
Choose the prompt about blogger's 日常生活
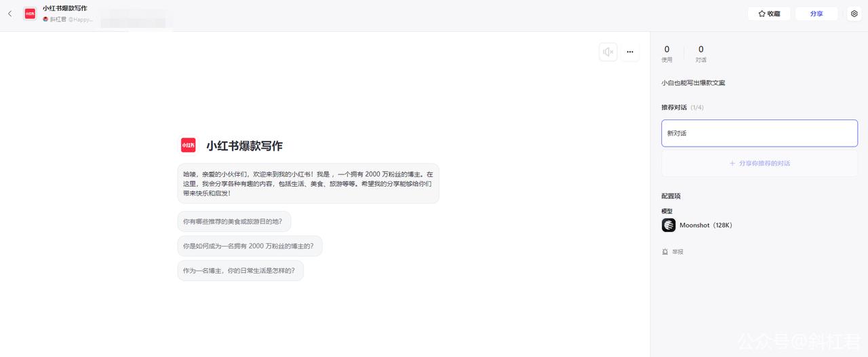tap(240, 270)
